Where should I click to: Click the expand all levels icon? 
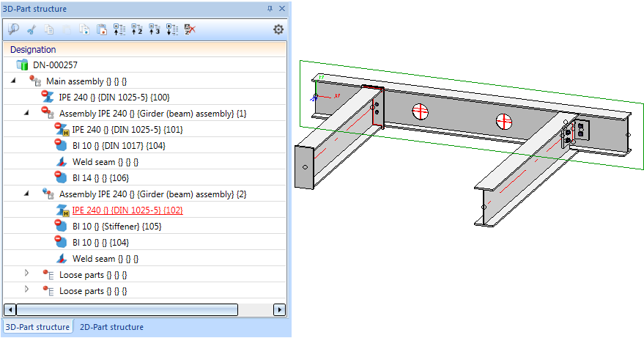171,30
